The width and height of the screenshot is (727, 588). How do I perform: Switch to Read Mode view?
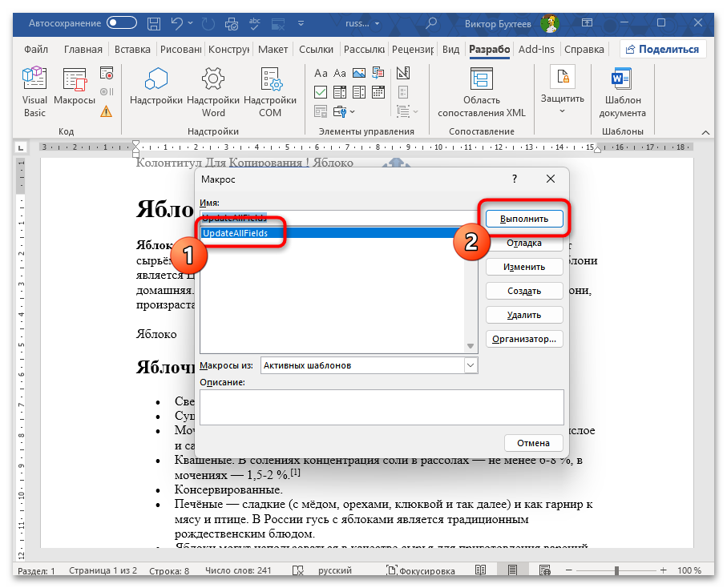pos(481,570)
